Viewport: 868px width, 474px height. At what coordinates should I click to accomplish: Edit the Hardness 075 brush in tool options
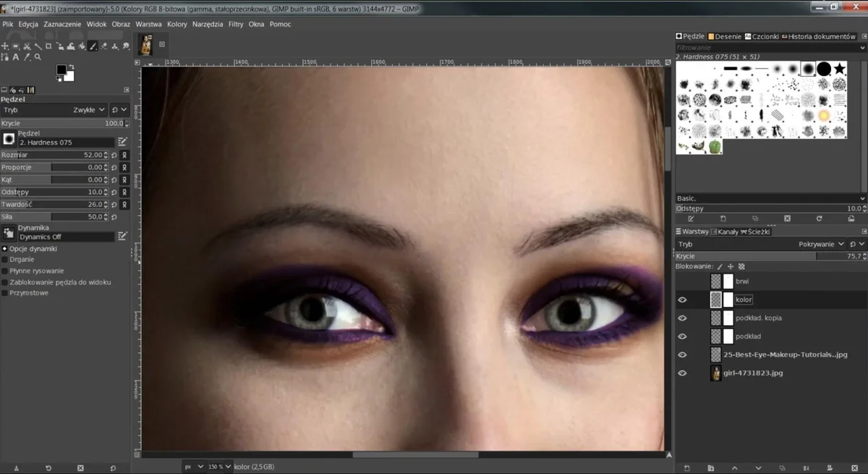(122, 142)
